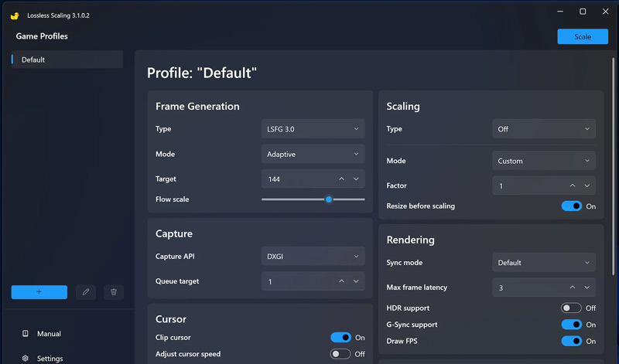Toggle the Adjust cursor speed switch
The image size is (619, 364).
(x=340, y=354)
